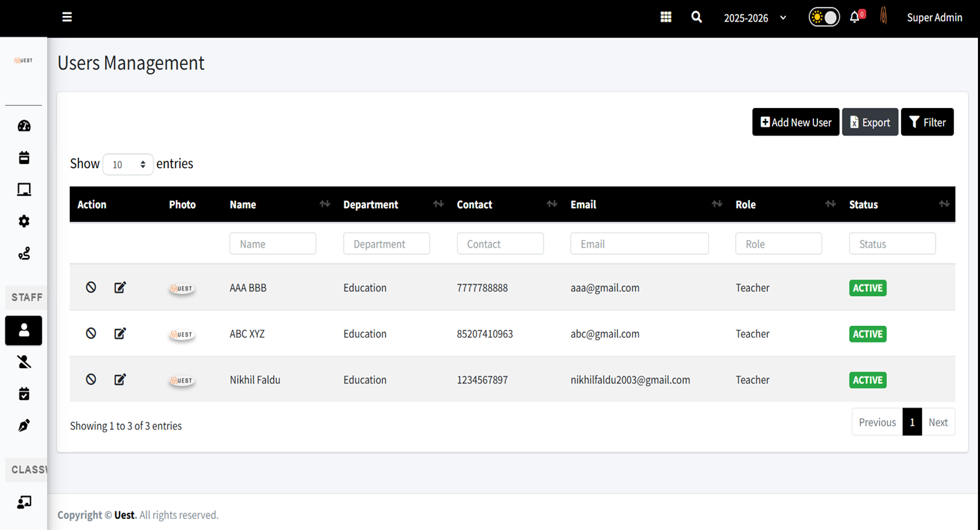Click the ACTIVE badge for AAA BBB

tap(868, 288)
